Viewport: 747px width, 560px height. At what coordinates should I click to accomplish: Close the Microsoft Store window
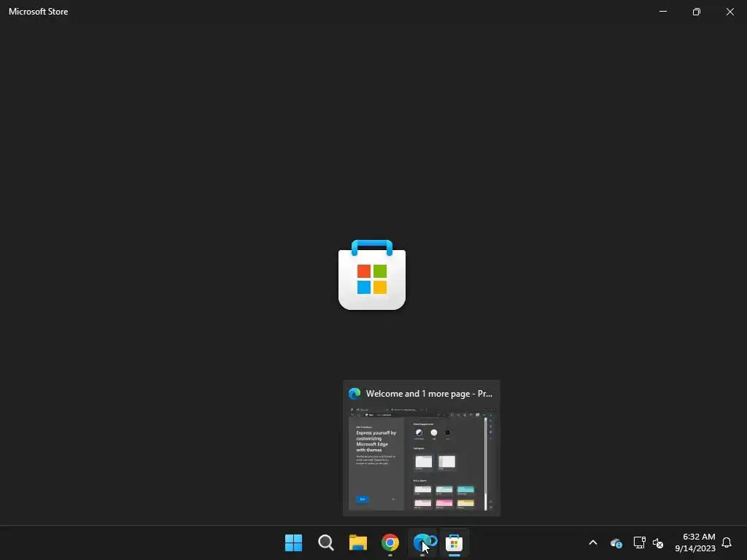pos(729,12)
